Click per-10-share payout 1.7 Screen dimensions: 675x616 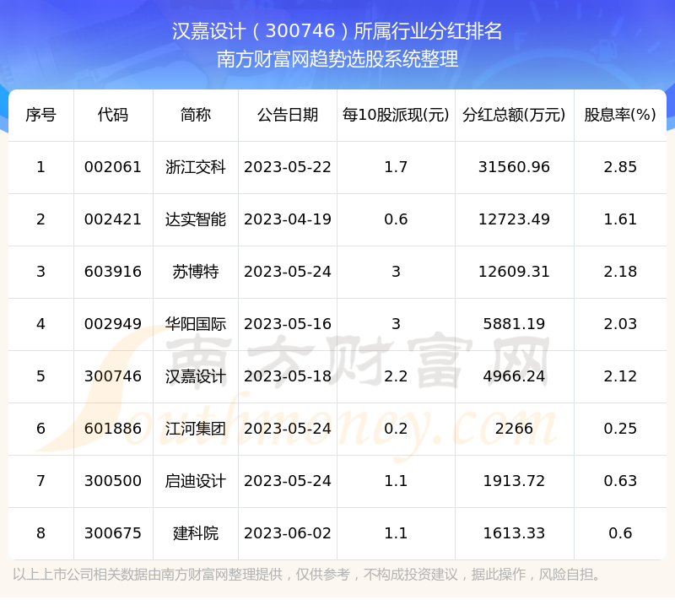(396, 167)
